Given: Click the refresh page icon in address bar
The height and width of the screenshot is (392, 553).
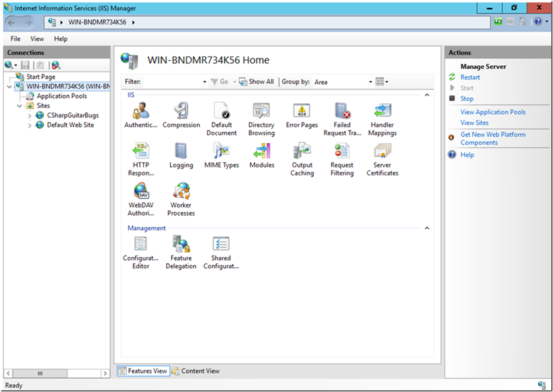Looking at the screenshot, I should (498, 22).
